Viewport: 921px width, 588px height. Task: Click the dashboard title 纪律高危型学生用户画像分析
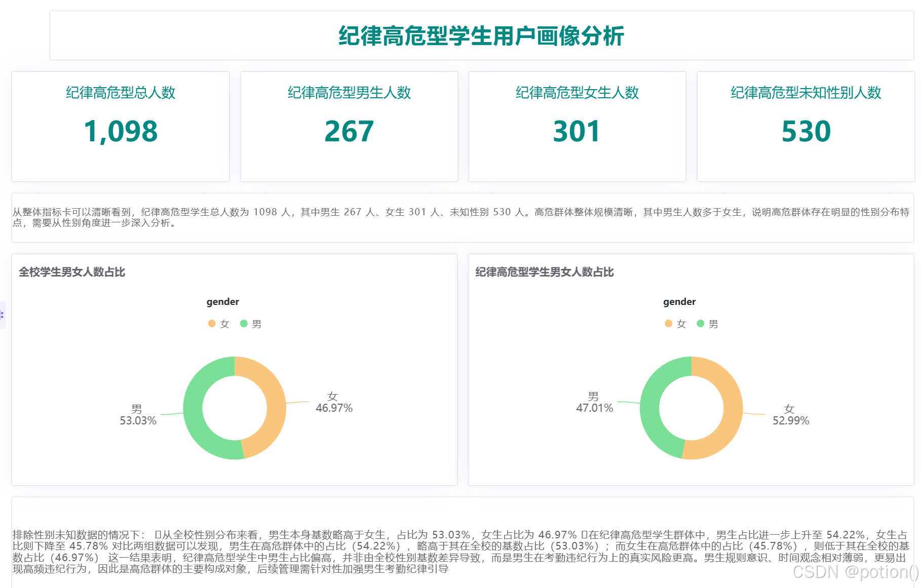(x=481, y=36)
